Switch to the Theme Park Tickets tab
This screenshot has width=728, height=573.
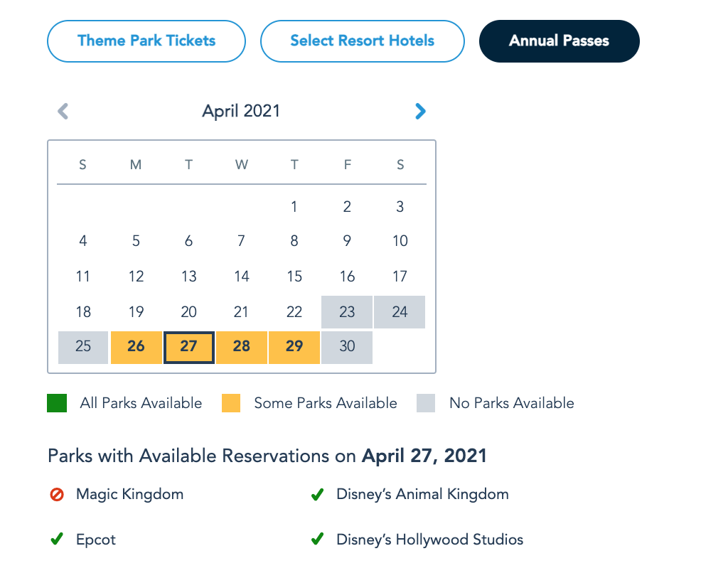tap(146, 41)
